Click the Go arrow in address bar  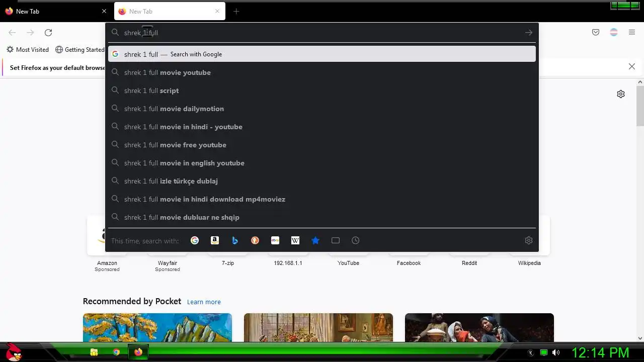click(x=528, y=33)
